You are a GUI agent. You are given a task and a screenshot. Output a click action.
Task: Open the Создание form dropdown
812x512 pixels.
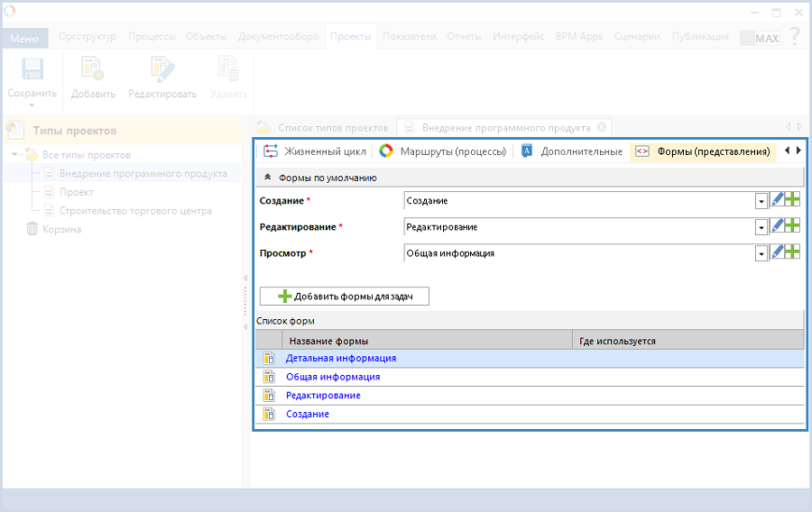[761, 201]
